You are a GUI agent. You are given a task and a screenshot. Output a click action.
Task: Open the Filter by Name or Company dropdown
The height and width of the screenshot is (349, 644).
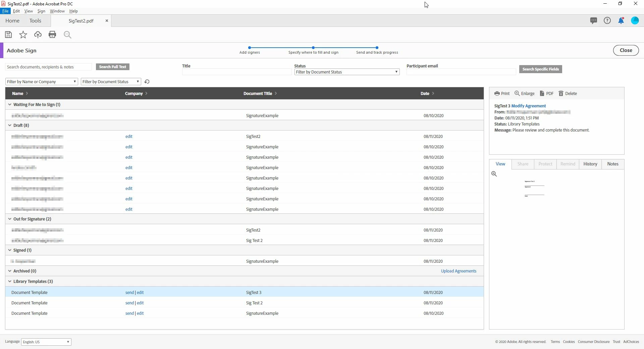click(42, 82)
